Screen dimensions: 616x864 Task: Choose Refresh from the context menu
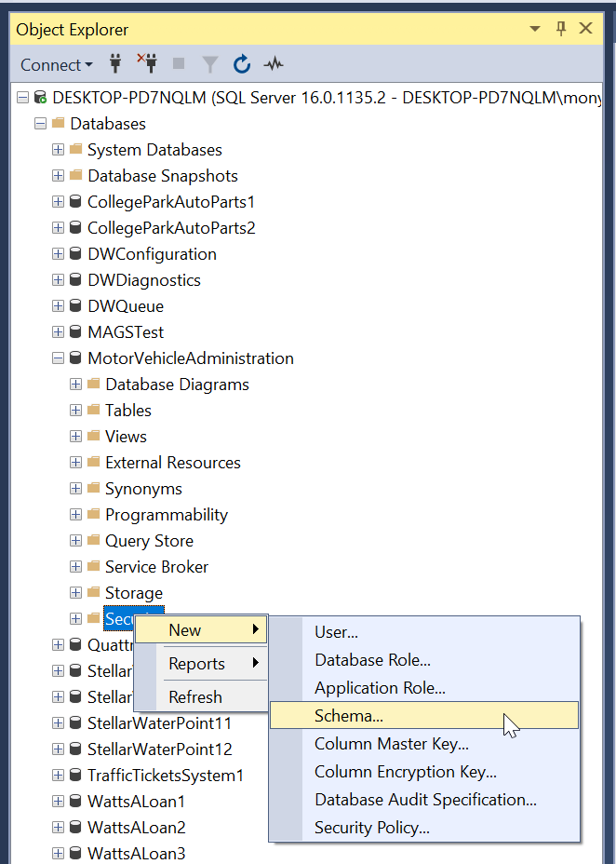(201, 697)
